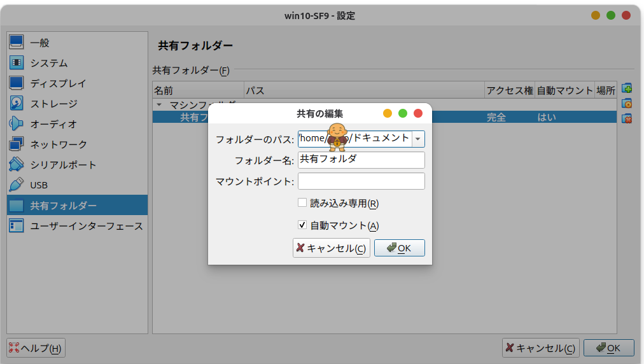This screenshot has height=364, width=644.
Task: Click add shared folder icon
Action: tap(626, 88)
